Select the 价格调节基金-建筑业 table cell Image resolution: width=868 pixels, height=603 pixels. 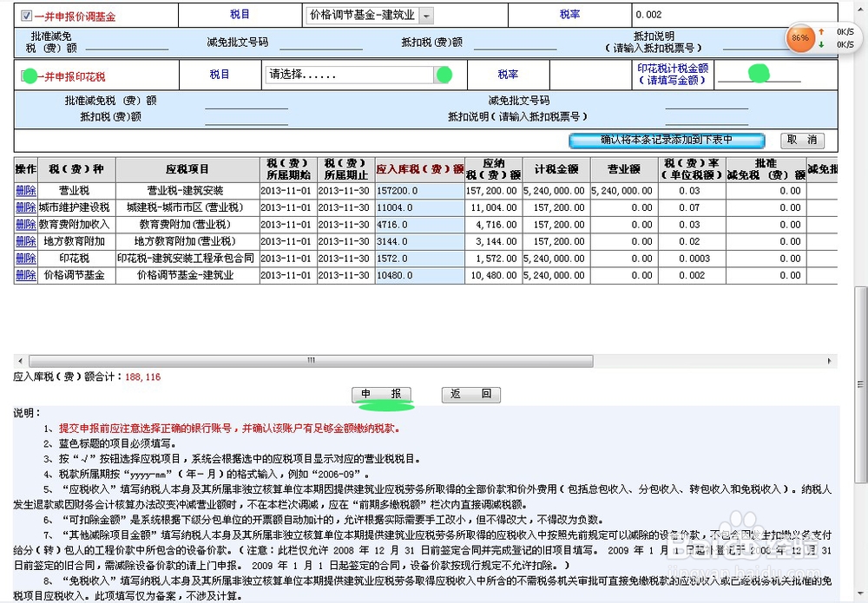(x=187, y=275)
